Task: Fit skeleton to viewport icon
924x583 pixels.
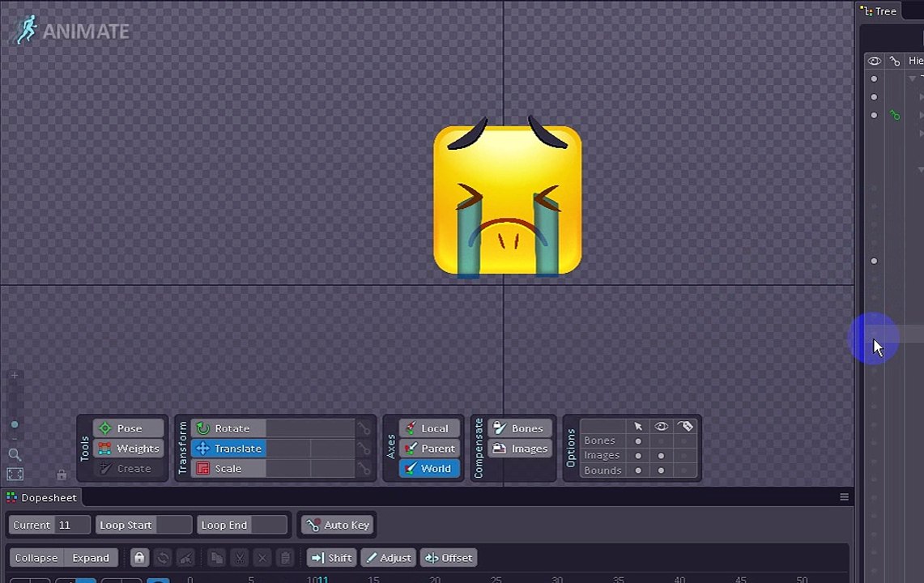Action: pyautogui.click(x=15, y=474)
